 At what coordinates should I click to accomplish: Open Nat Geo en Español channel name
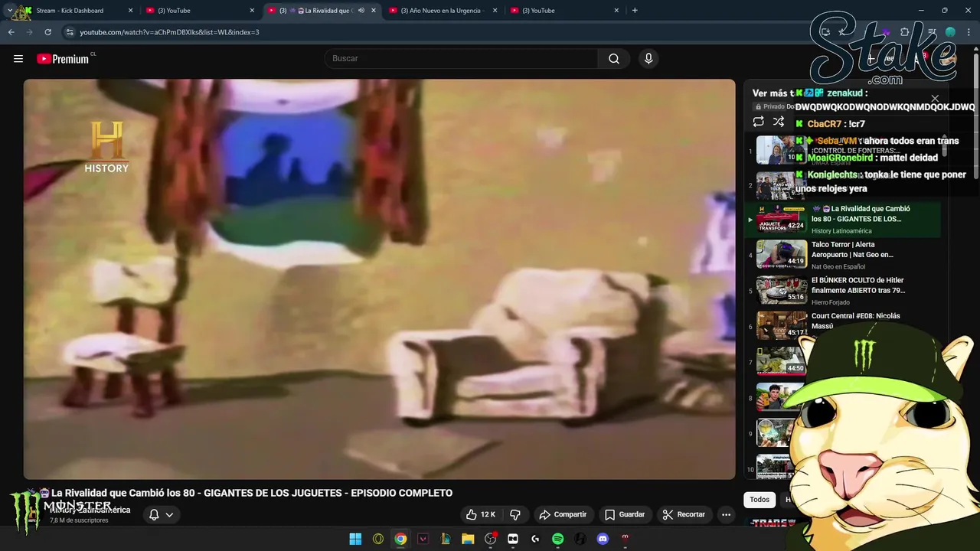[838, 266]
